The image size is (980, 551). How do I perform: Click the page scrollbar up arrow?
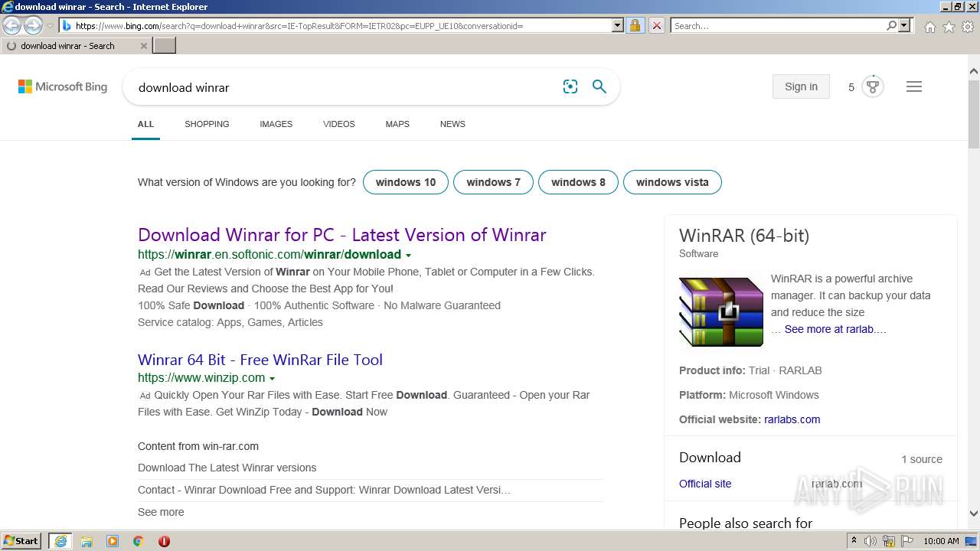[x=974, y=72]
